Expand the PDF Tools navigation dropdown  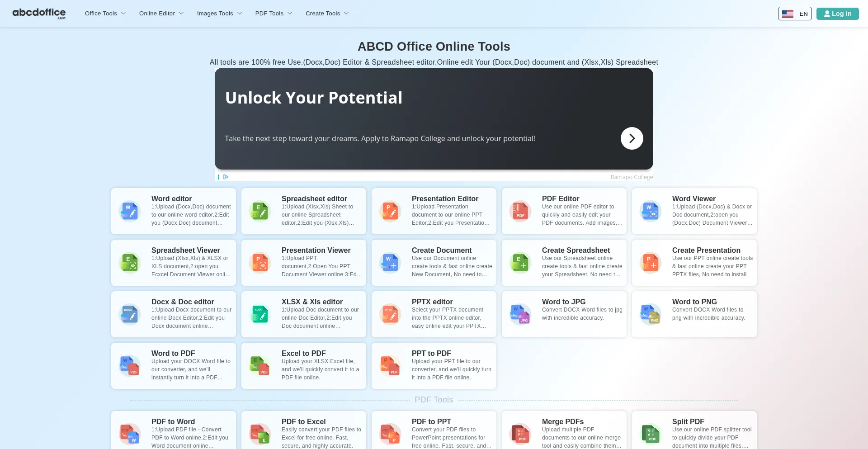(273, 14)
